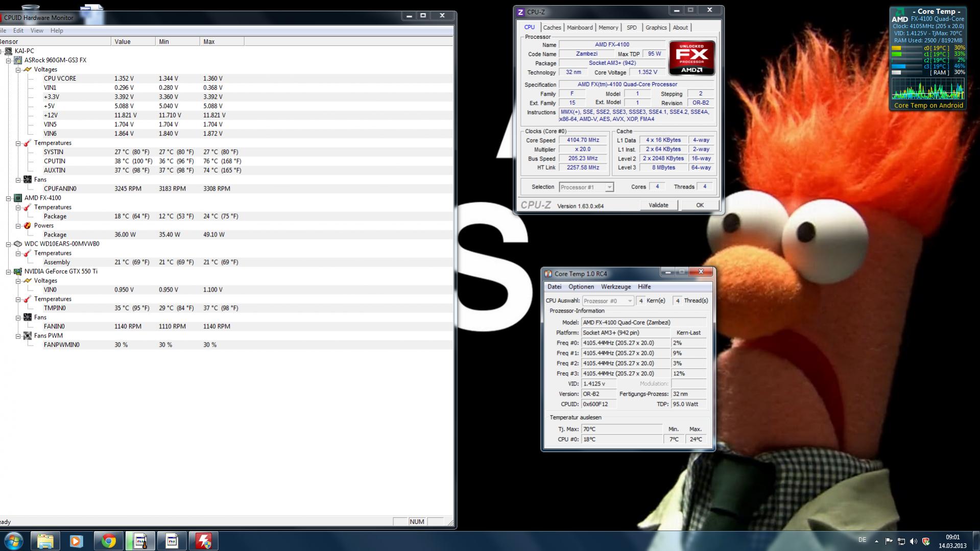Switch to the Graphics tab in CPU-Z
Screen dimensions: 980x551
point(656,28)
